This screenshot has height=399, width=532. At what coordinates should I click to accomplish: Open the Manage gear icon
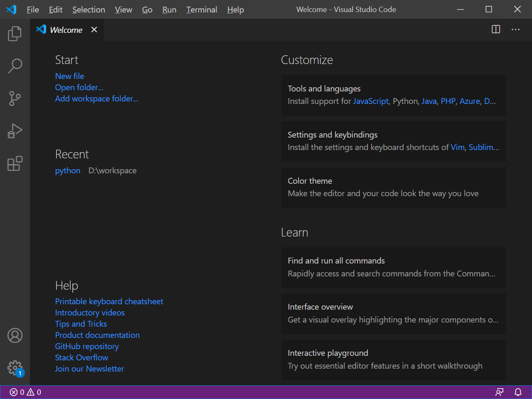pos(15,368)
